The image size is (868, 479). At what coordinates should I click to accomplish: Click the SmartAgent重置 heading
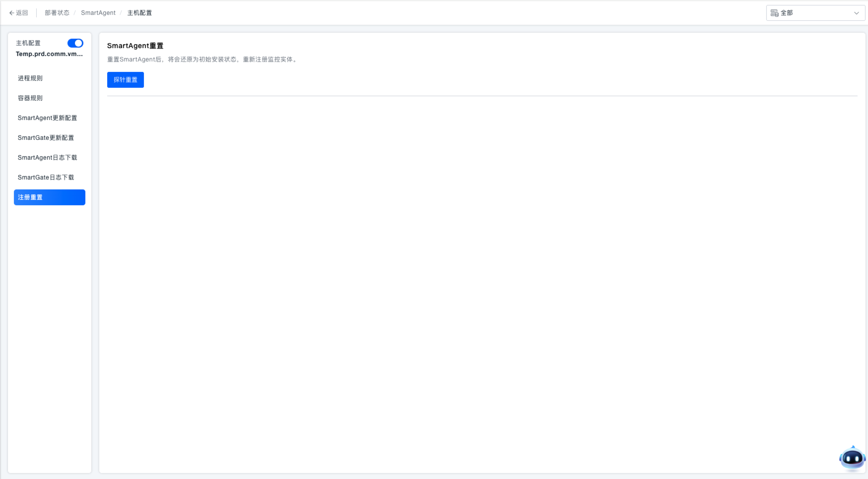click(135, 46)
